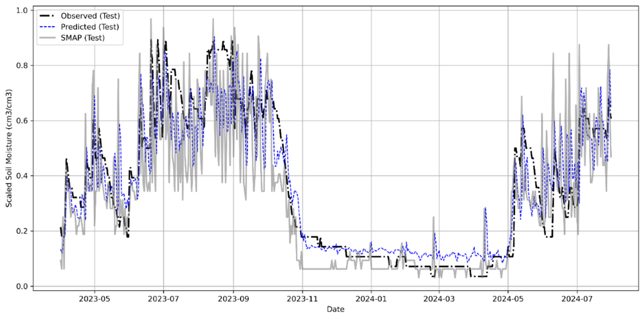Click the 2023-09 x-axis tick label
The width and height of the screenshot is (644, 318).
click(233, 299)
